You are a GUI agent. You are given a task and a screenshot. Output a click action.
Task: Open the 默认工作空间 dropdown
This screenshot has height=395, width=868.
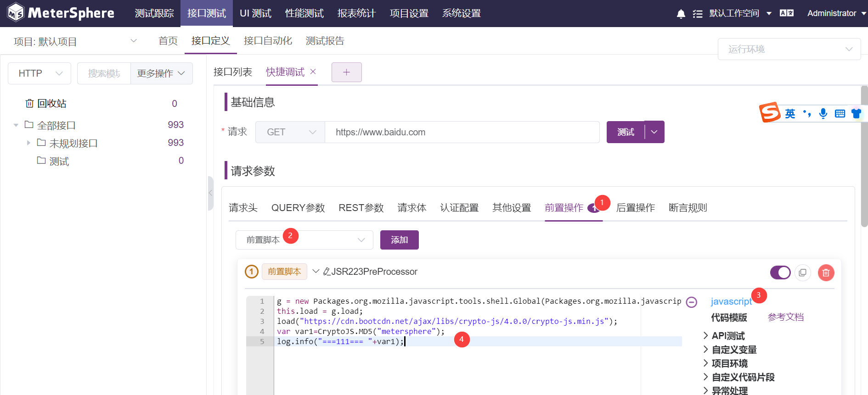740,13
